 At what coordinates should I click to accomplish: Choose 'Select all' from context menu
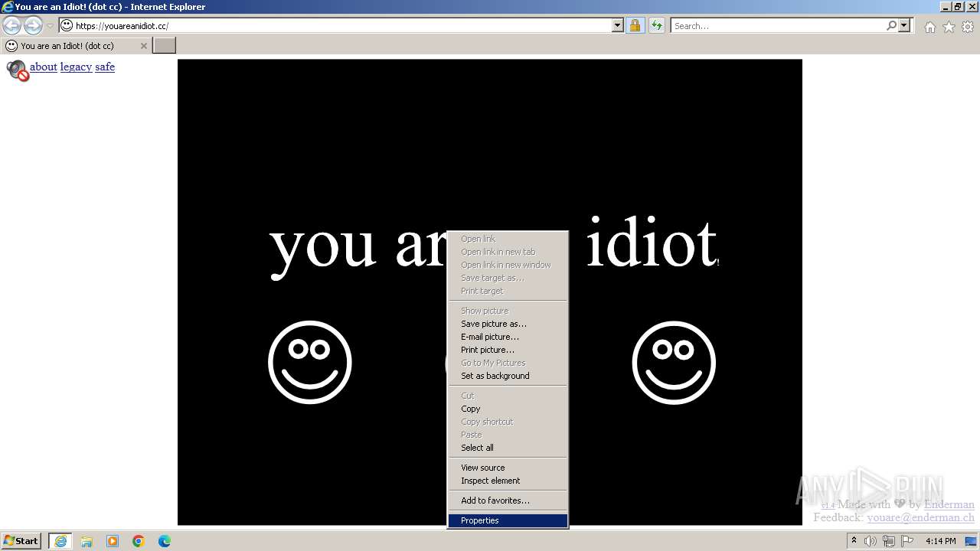[x=508, y=448]
